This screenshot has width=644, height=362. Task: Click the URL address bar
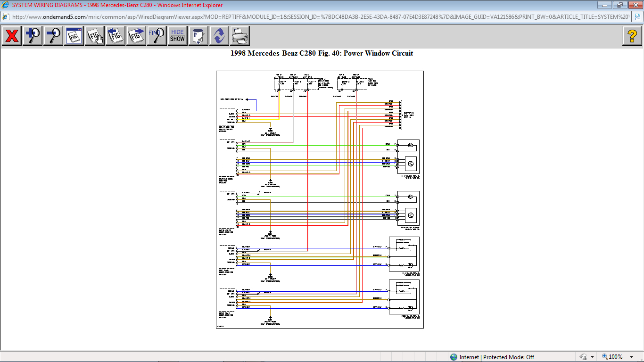click(x=321, y=16)
